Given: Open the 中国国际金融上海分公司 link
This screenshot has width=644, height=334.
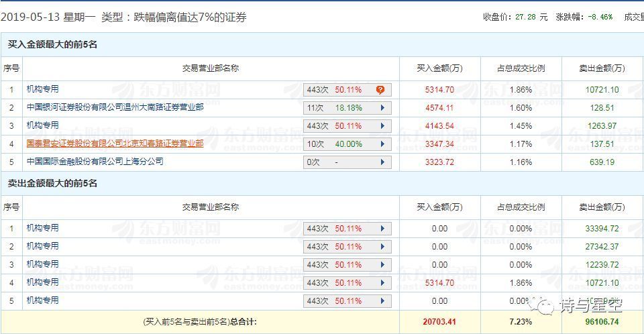Looking at the screenshot, I should pyautogui.click(x=95, y=162).
